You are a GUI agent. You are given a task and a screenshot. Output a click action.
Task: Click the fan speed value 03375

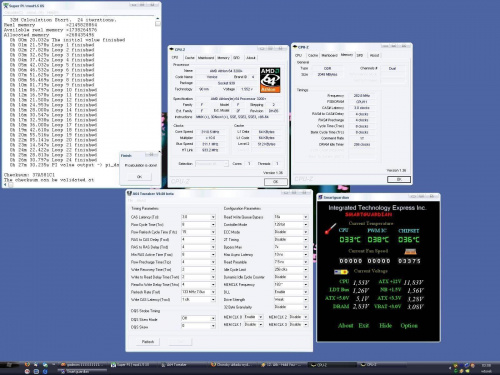[409, 261]
